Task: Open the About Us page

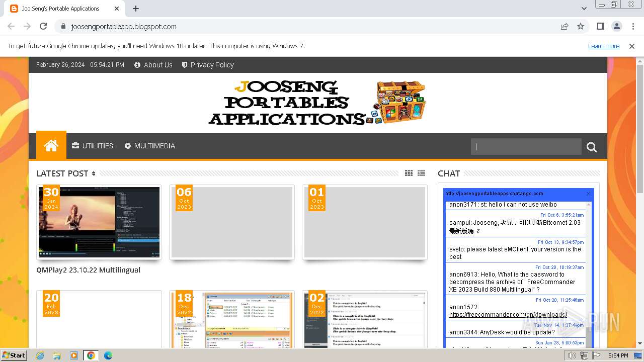Action: coord(153,65)
